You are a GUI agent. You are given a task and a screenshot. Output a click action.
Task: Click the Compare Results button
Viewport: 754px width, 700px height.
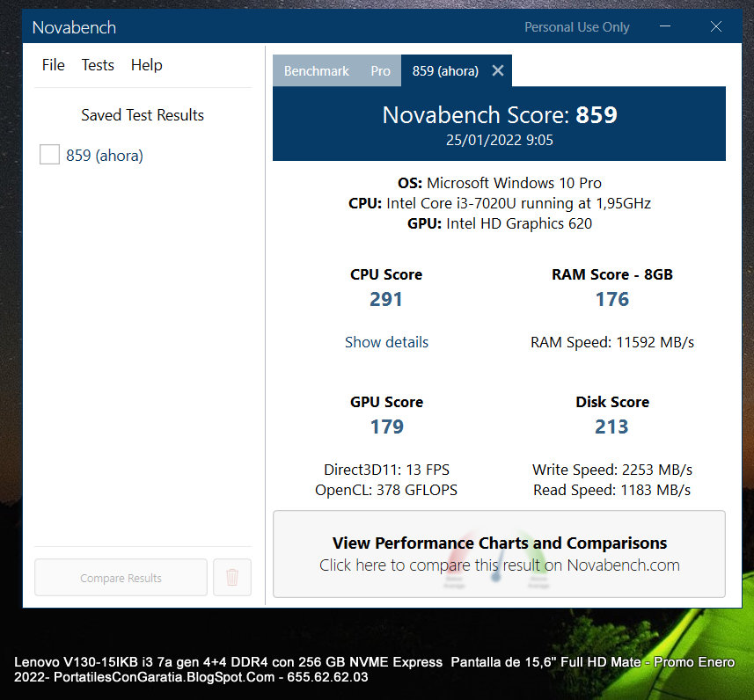pyautogui.click(x=121, y=578)
